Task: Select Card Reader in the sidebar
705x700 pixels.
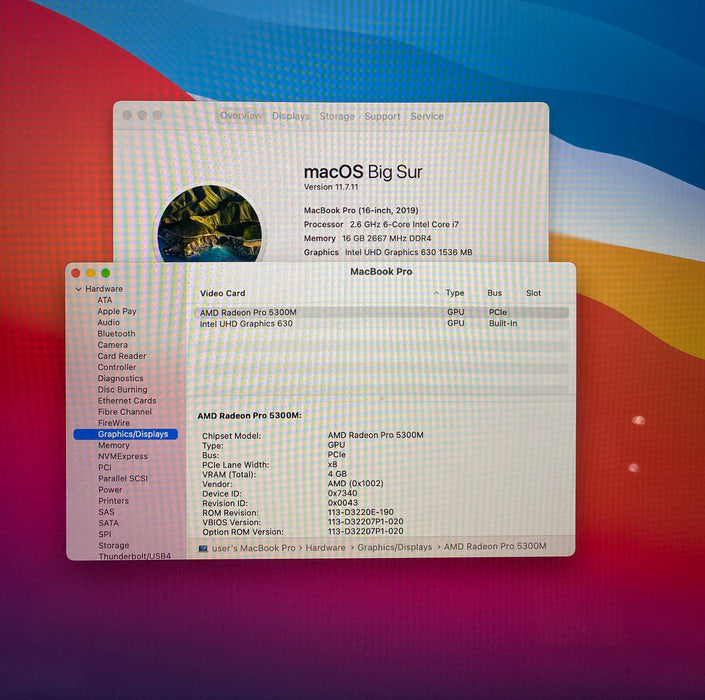Action: (122, 356)
